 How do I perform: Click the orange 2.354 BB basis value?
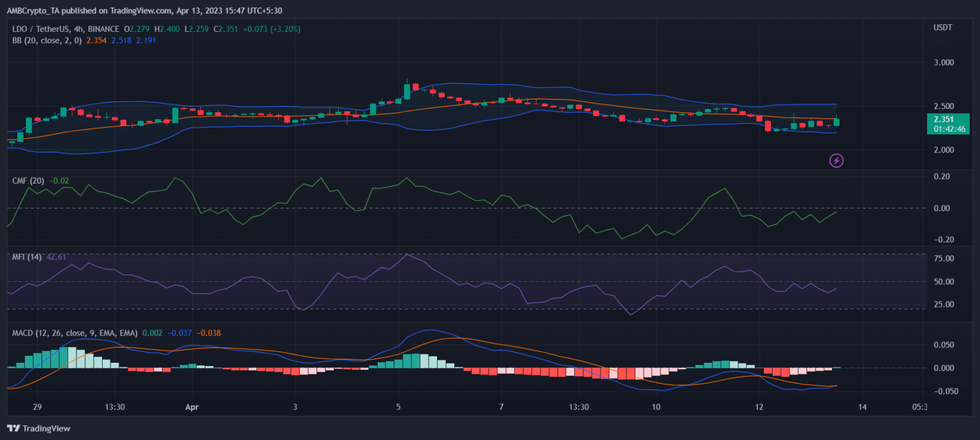96,40
